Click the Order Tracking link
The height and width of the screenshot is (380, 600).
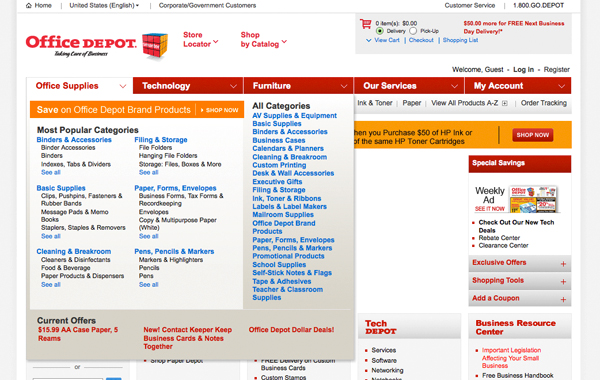coord(543,103)
